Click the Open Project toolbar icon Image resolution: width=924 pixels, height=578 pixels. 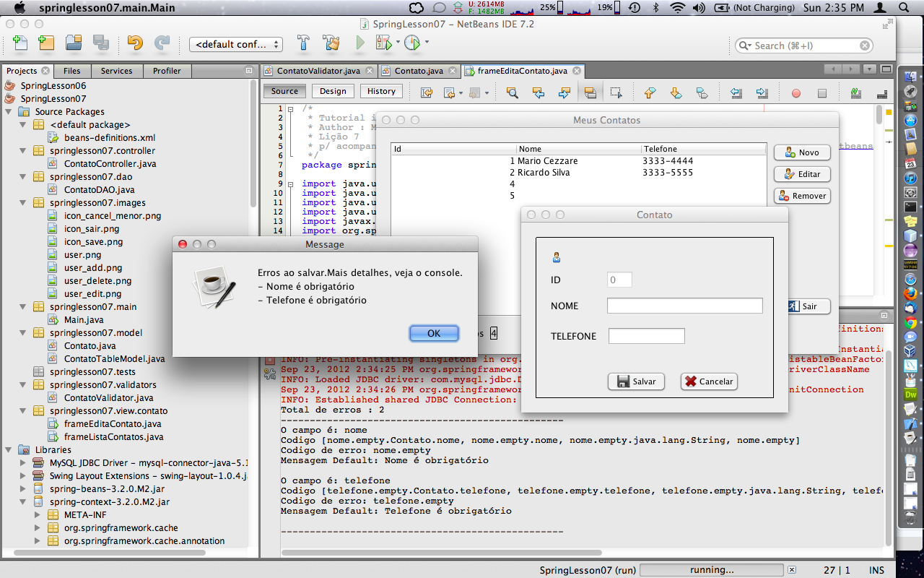coord(74,43)
